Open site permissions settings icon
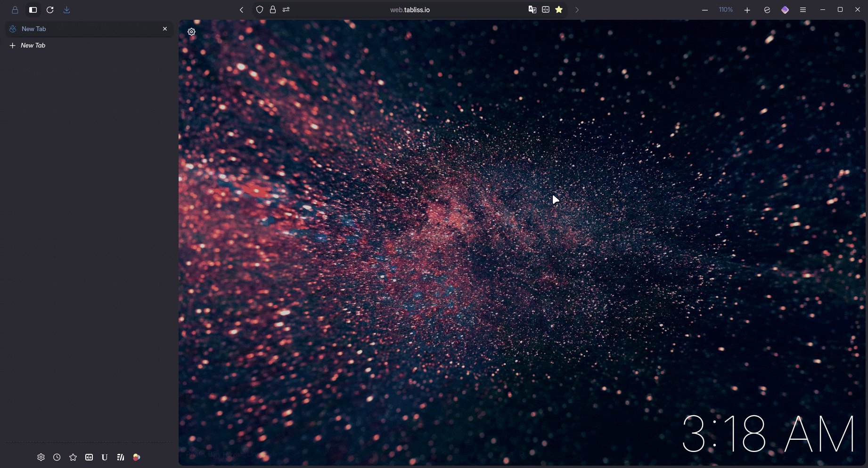 (286, 10)
